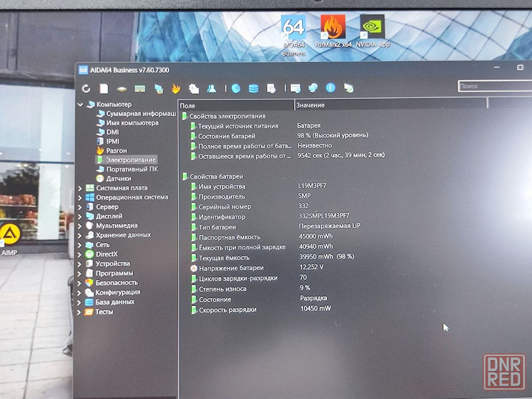Select Имя компьютера in the tree
Screen dimensions: 532x399
(x=128, y=123)
